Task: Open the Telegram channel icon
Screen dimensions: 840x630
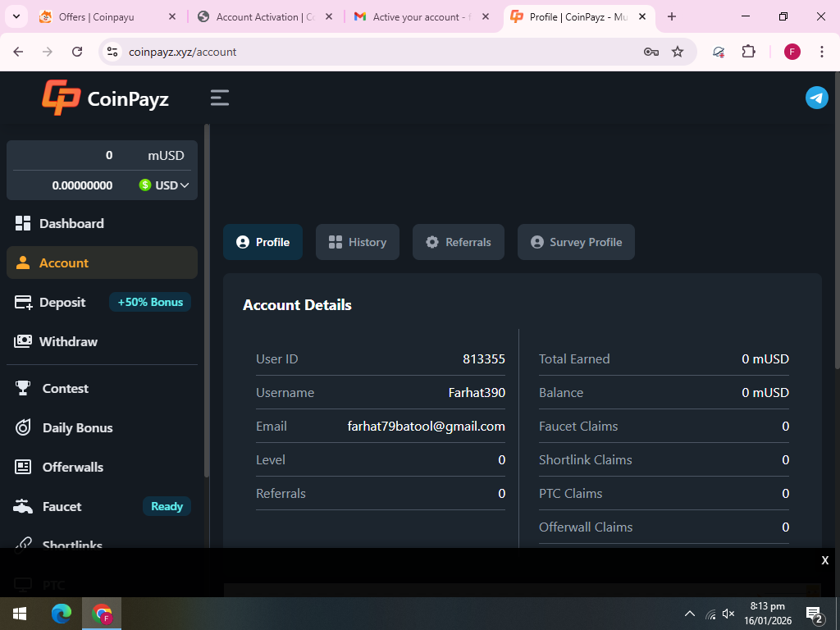Action: point(816,98)
